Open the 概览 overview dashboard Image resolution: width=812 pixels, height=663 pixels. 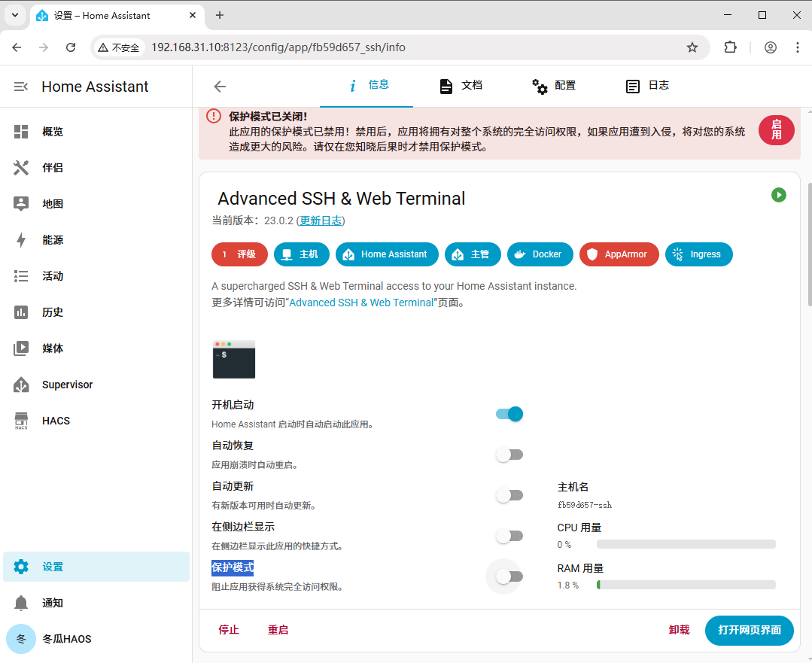(x=96, y=132)
